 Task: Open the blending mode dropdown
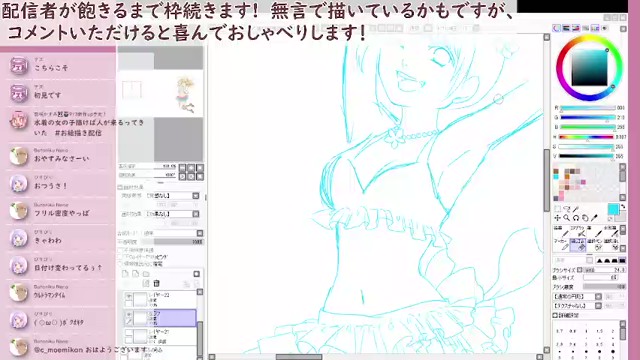tap(173, 233)
